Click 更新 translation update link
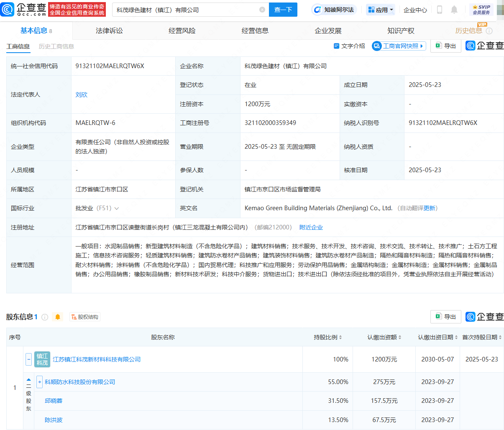Screen dimensions: 504x430 [429, 208]
